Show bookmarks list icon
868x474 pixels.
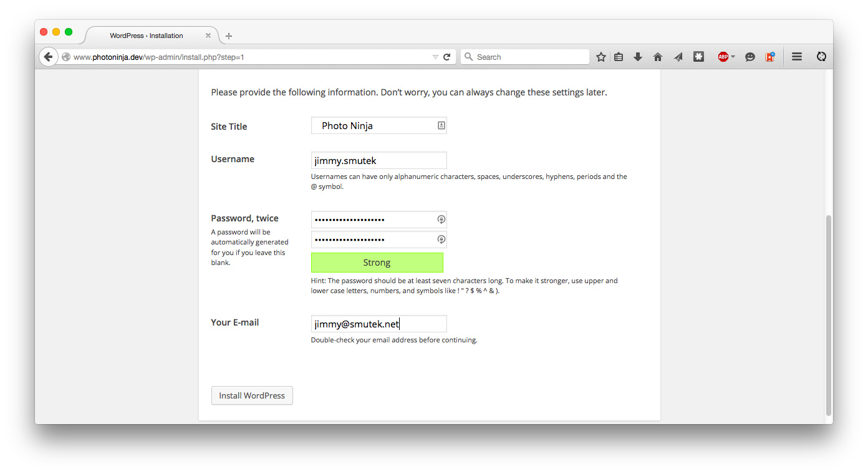[x=619, y=57]
